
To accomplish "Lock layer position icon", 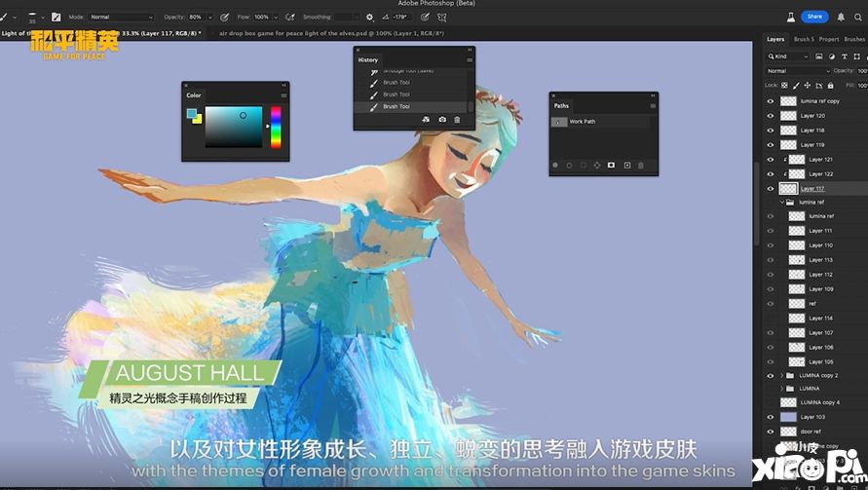I will [x=807, y=86].
